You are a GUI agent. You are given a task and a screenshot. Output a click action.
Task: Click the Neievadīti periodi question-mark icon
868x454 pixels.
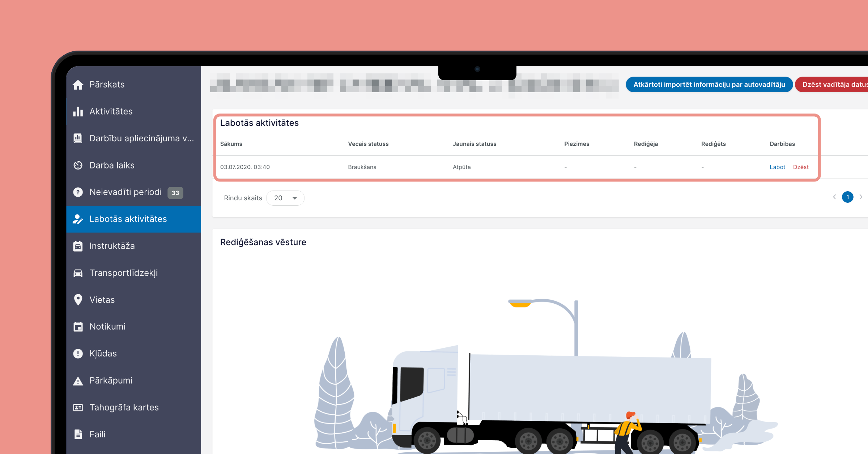pyautogui.click(x=78, y=192)
